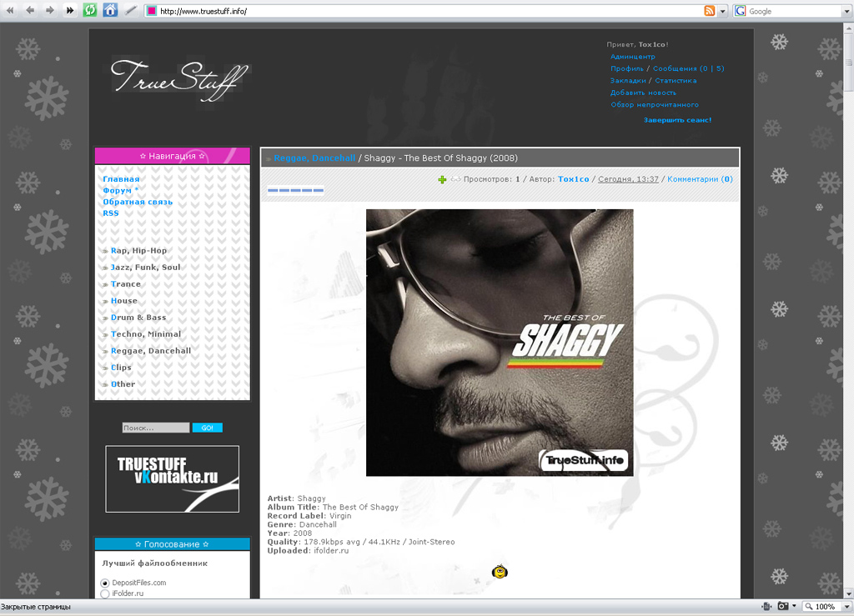854x616 pixels.
Task: Click the yellow smiley emoticon under post
Action: (500, 571)
